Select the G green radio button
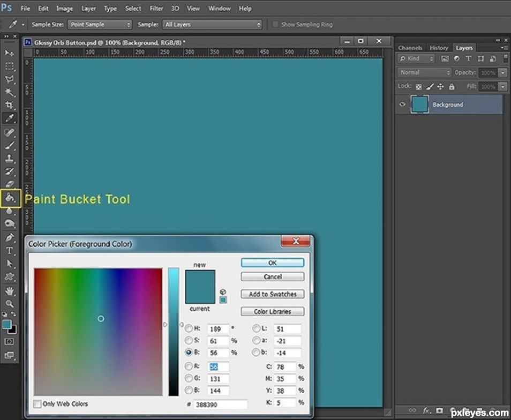The width and height of the screenshot is (511, 420). (x=189, y=378)
